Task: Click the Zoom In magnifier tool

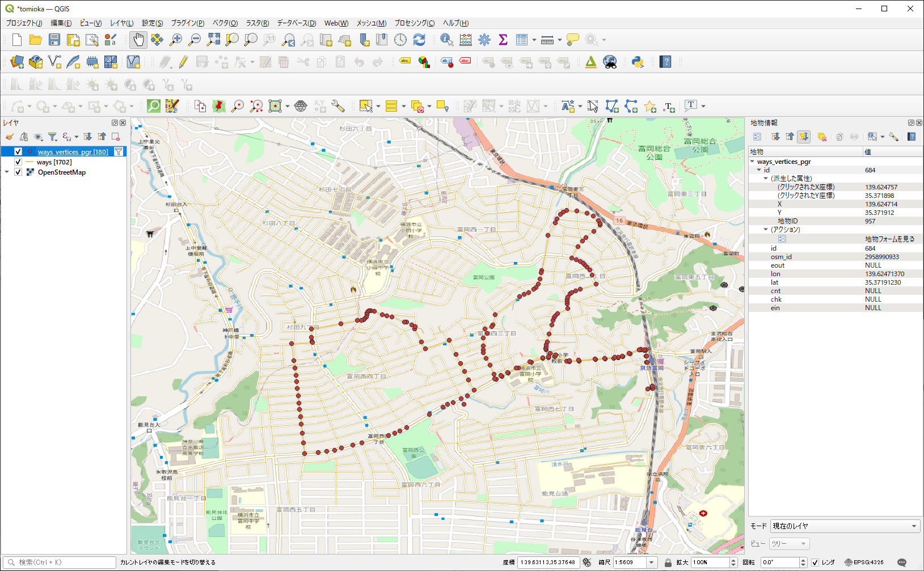Action: click(x=176, y=40)
